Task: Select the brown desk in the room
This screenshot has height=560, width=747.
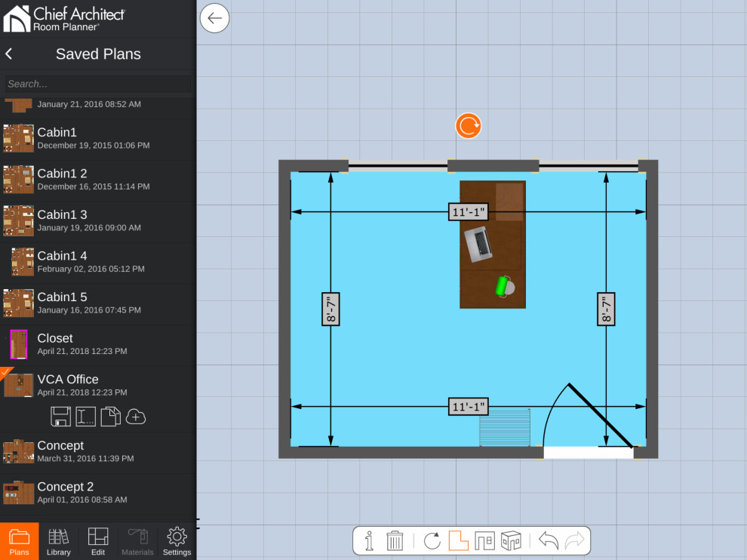Action: 493,245
